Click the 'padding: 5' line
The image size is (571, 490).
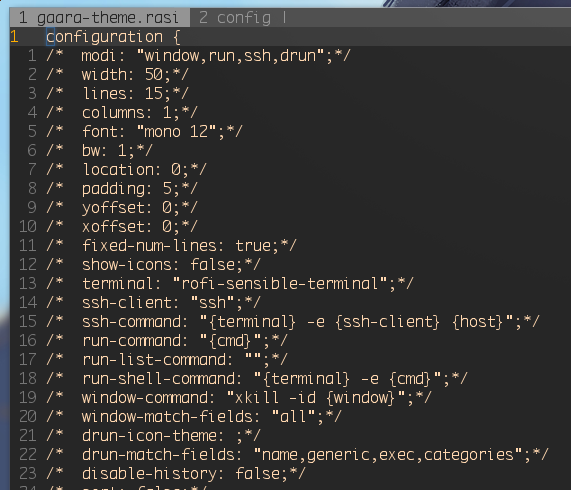[x=122, y=189]
